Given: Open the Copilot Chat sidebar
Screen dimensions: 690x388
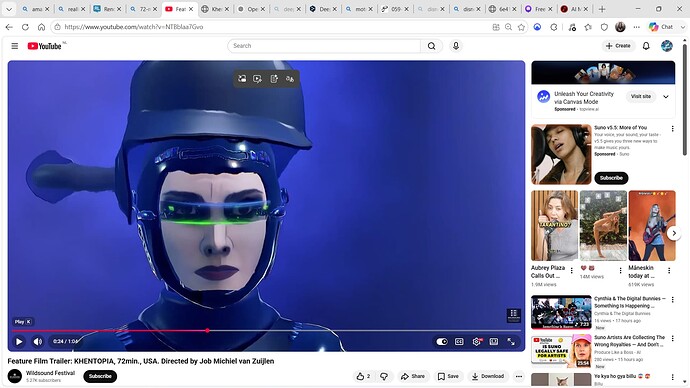Looking at the screenshot, I should 662,27.
